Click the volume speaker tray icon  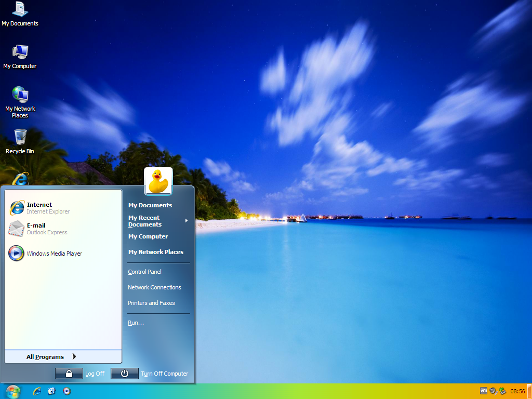pyautogui.click(x=493, y=391)
